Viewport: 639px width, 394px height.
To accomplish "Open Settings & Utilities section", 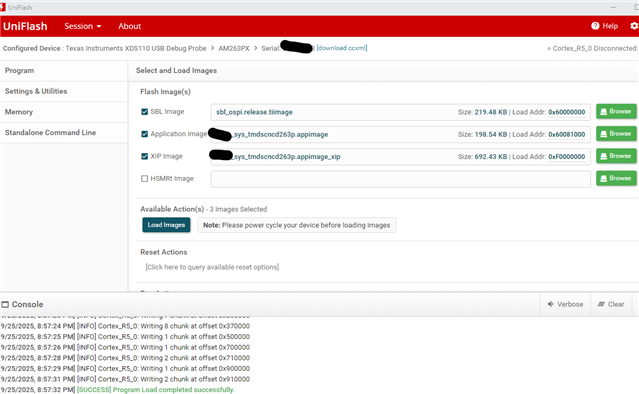I will click(x=64, y=91).
